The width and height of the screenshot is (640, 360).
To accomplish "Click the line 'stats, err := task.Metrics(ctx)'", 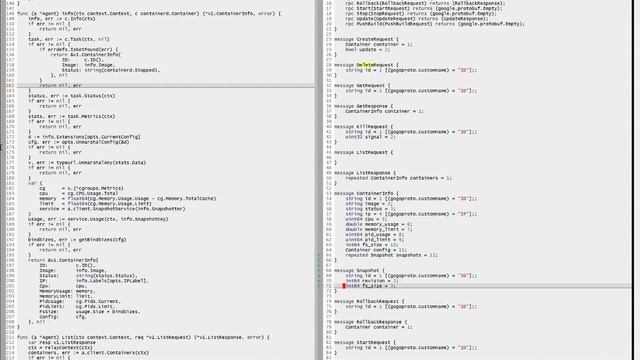I will click(71, 116).
